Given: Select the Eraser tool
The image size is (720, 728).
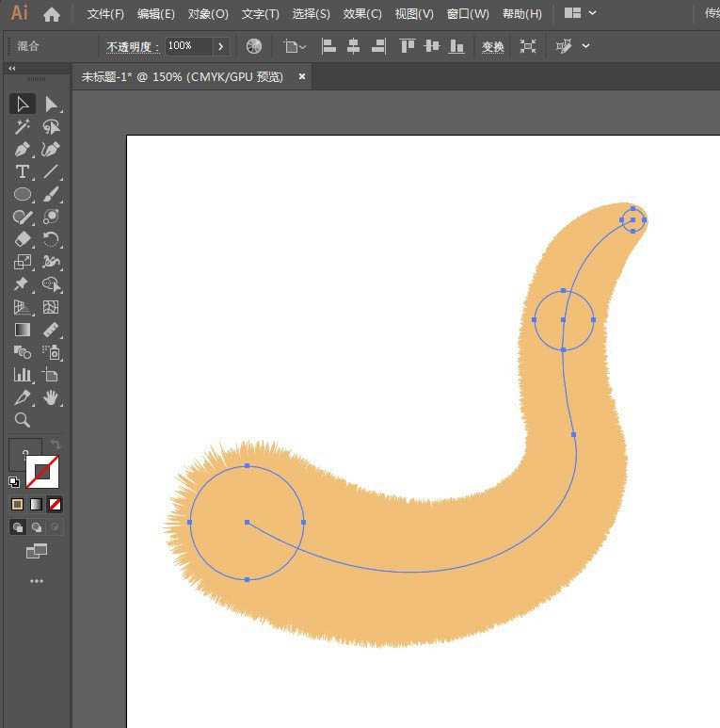Looking at the screenshot, I should click(23, 239).
